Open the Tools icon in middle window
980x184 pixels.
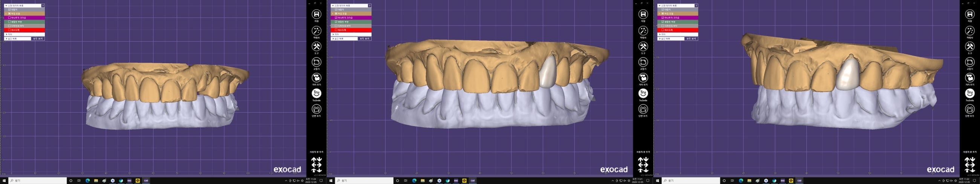tap(643, 46)
